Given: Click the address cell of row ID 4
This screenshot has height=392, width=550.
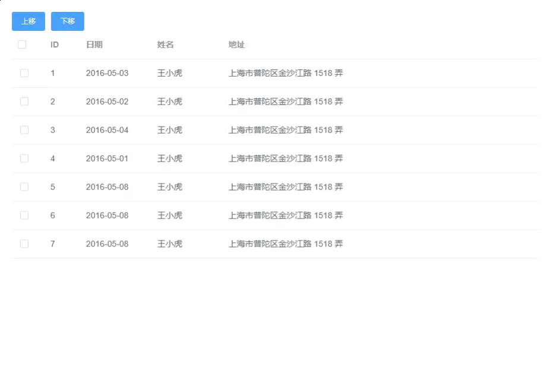Looking at the screenshot, I should coord(286,159).
